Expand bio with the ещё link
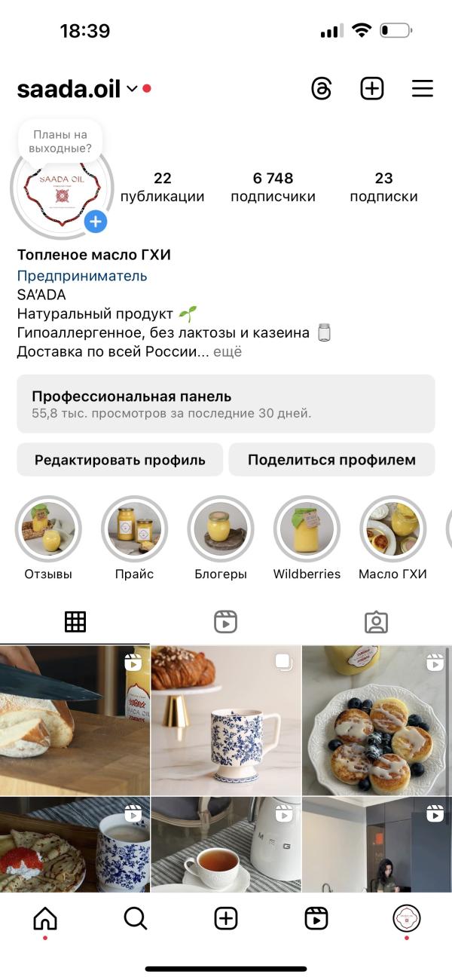This screenshot has width=452, height=980. tap(228, 352)
